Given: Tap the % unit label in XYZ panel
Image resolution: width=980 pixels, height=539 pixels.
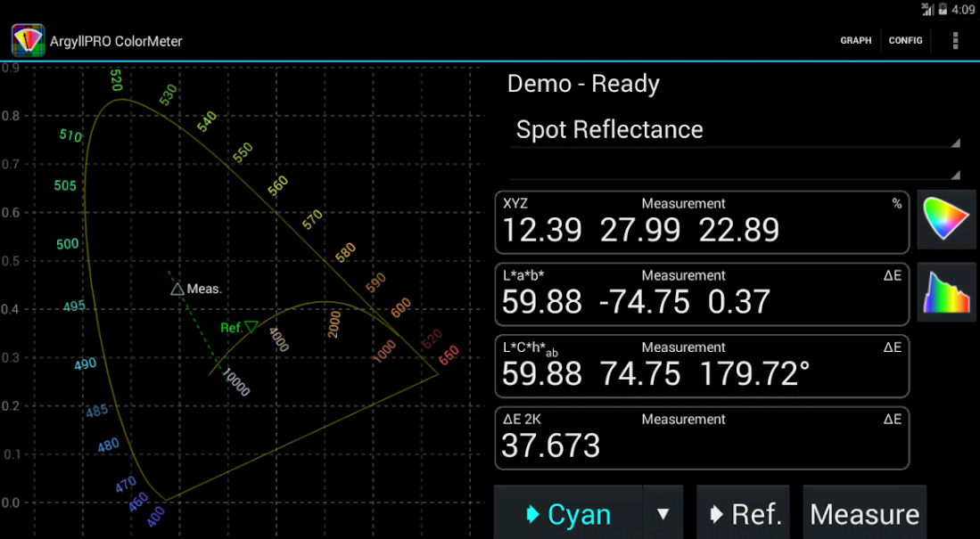Looking at the screenshot, I should pos(897,204).
